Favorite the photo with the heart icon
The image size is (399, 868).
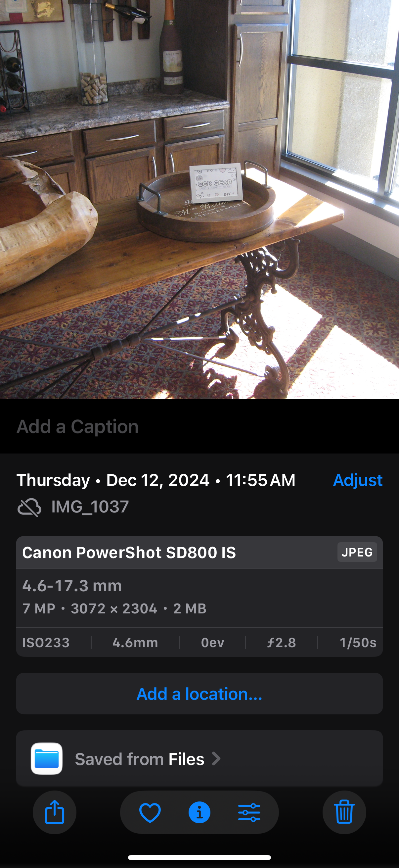click(x=150, y=812)
